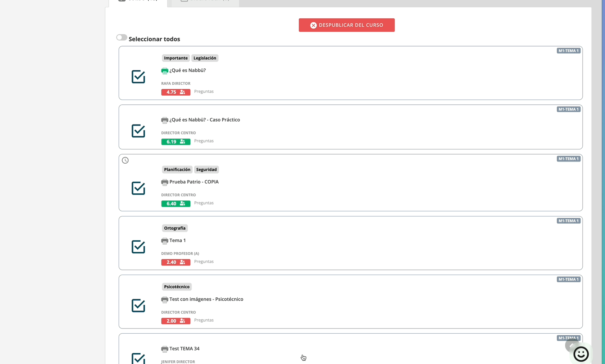The height and width of the screenshot is (364, 605).
Task: Click the printer icon next to Tema 1
Action: click(164, 241)
